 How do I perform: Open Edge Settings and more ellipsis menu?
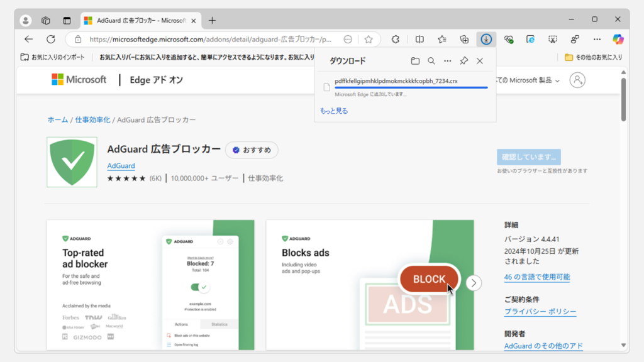[597, 39]
